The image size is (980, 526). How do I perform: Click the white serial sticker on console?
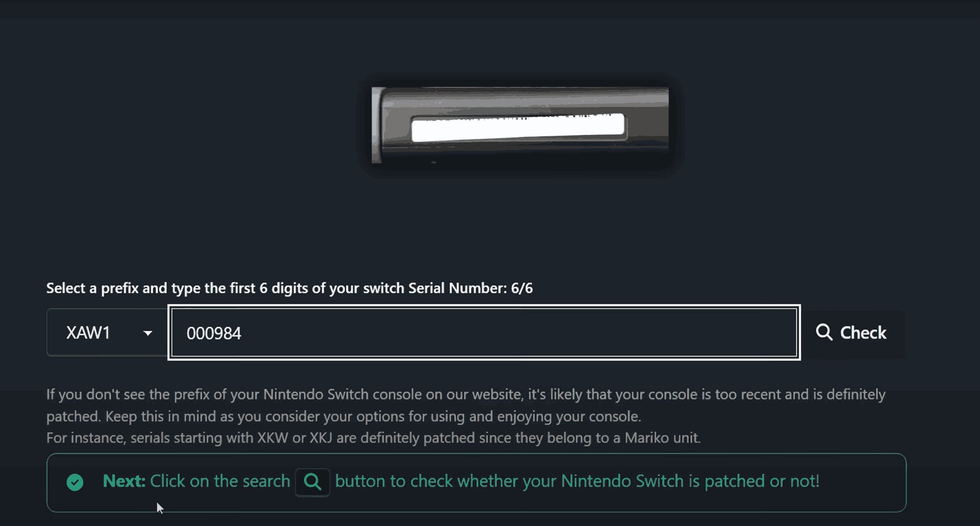(518, 127)
